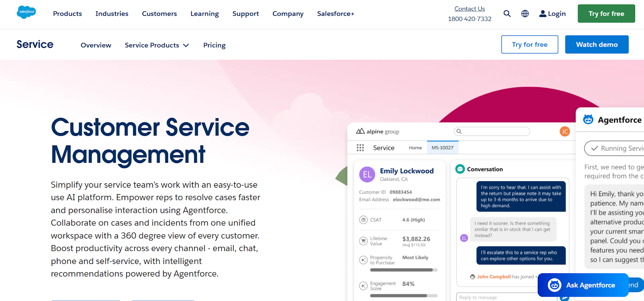This screenshot has height=301, width=644.
Task: Open the Customers menu
Action: pos(159,14)
